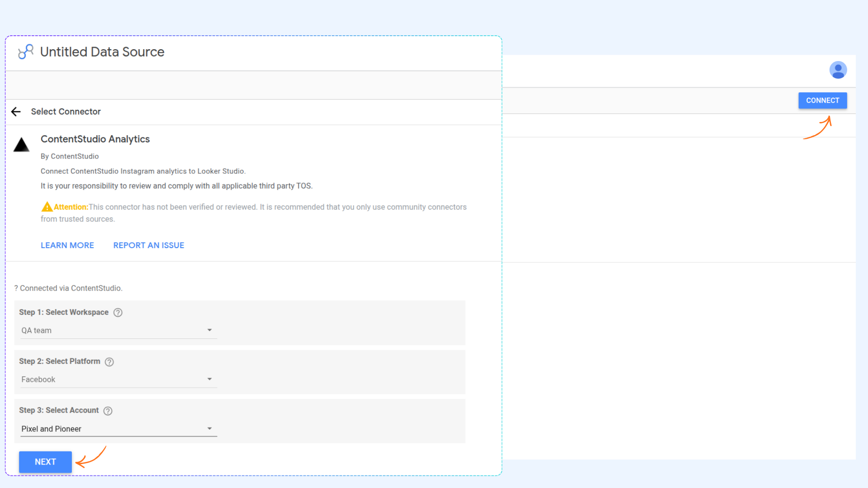Click the Looker Studio logo icon
This screenshot has width=868, height=488.
26,52
